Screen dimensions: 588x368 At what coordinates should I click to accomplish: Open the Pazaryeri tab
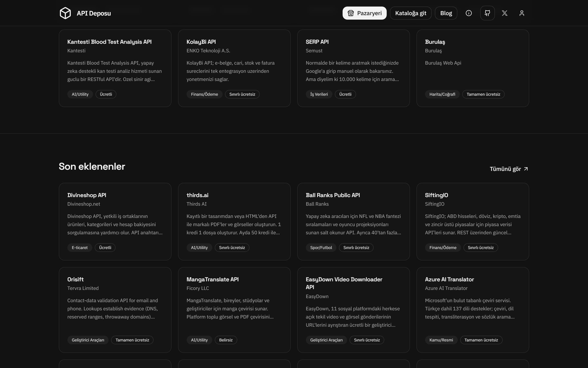tap(364, 13)
